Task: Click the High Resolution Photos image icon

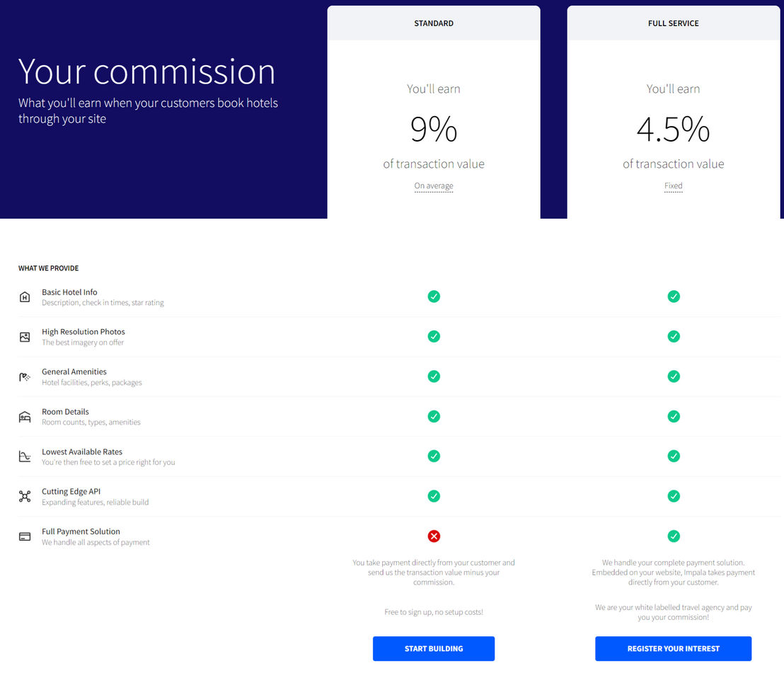Action: pyautogui.click(x=25, y=337)
